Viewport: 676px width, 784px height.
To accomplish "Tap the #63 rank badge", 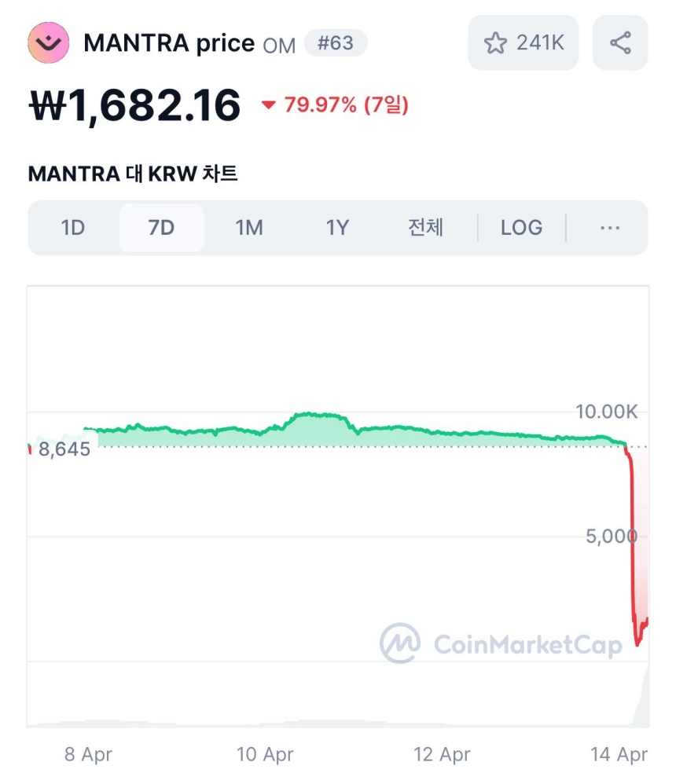I will (336, 43).
